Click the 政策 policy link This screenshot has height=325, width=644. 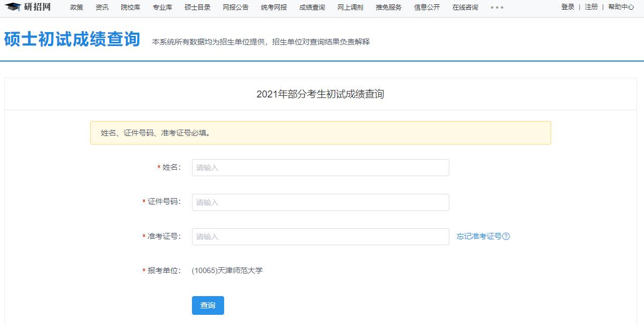(76, 7)
